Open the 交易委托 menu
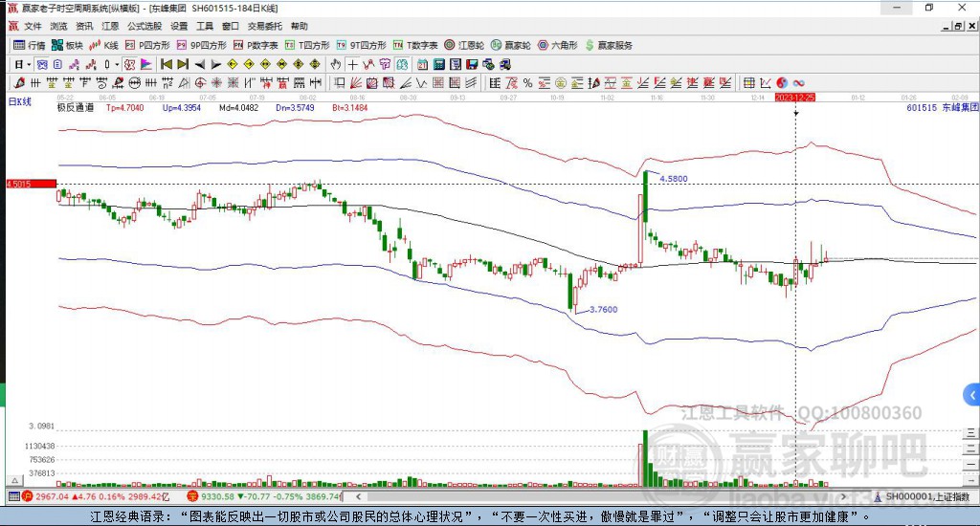Image resolution: width=980 pixels, height=526 pixels. tap(264, 26)
